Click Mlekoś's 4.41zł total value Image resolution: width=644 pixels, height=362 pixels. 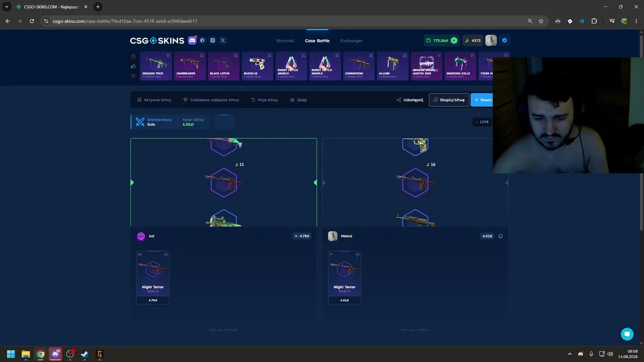tap(487, 236)
